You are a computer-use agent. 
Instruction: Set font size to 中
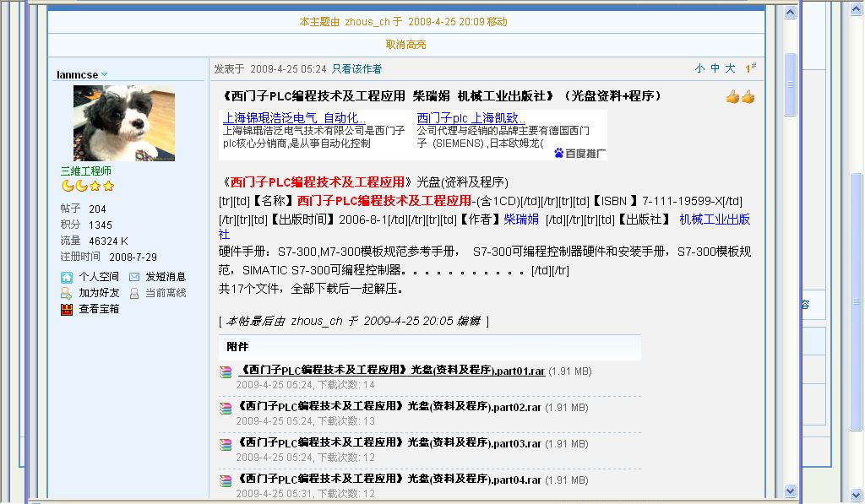(x=715, y=68)
